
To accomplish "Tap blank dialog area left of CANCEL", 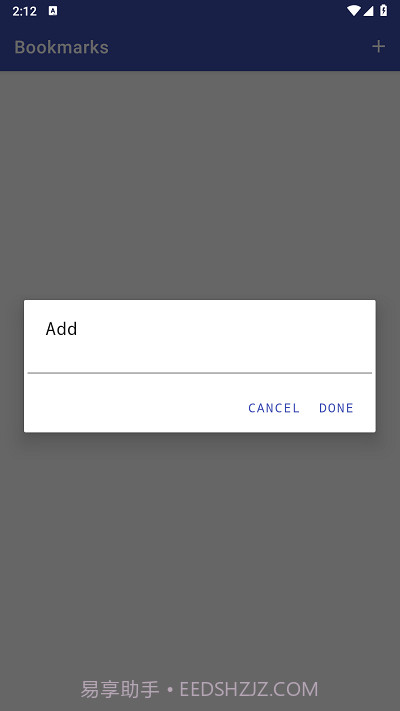I will (132, 408).
